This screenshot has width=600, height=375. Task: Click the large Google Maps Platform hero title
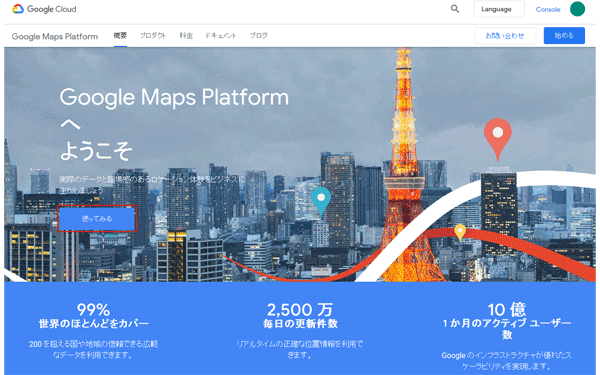coord(174,98)
